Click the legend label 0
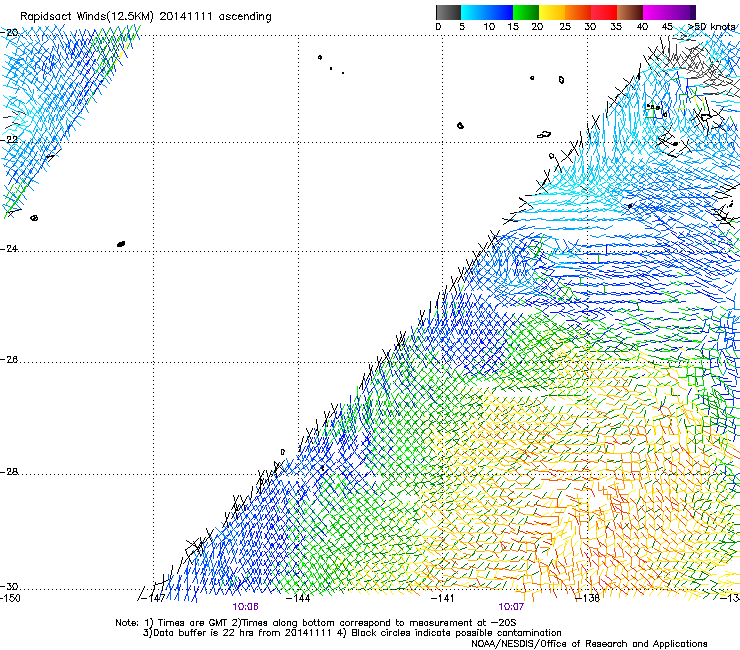This screenshot has width=740, height=650. pos(438,27)
